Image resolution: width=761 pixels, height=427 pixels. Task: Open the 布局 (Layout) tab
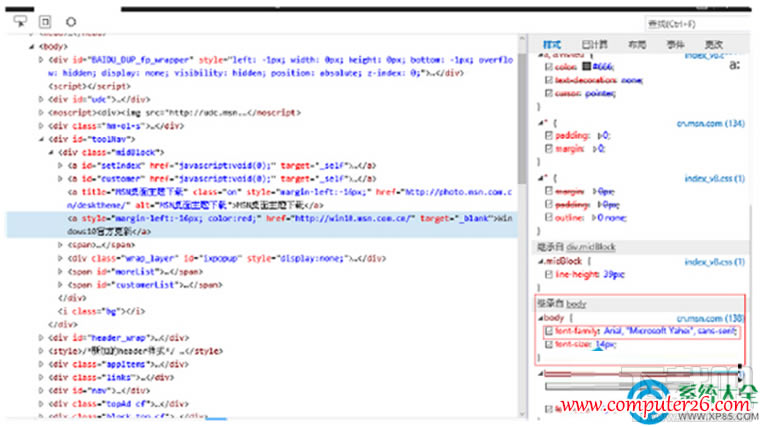636,44
